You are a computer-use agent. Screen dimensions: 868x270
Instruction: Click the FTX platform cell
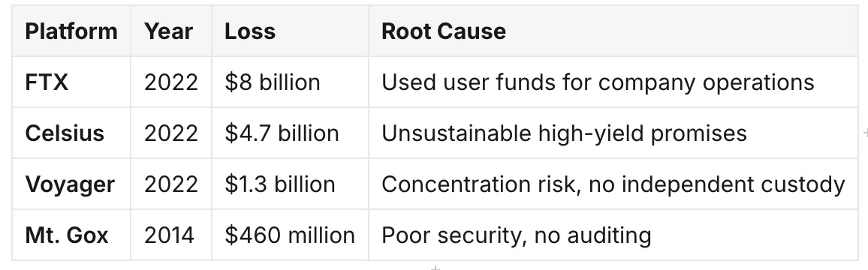click(x=71, y=82)
